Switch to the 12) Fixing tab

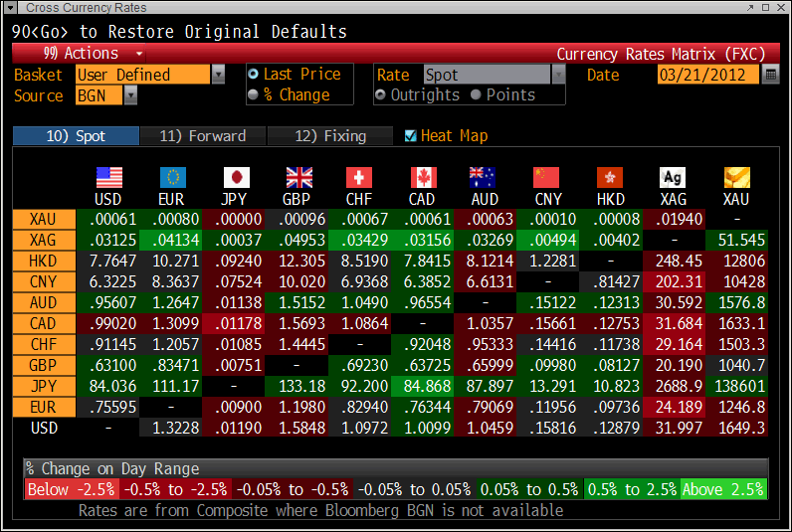pos(330,136)
